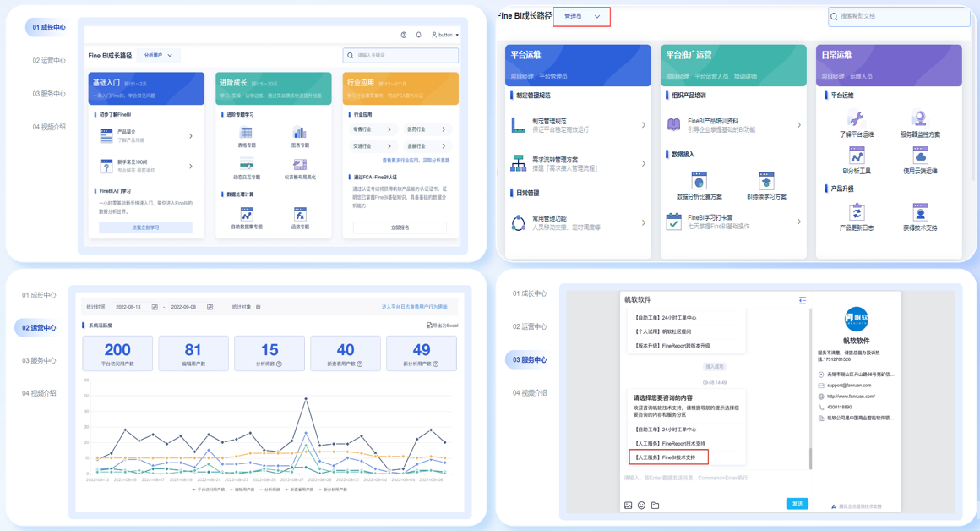The image size is (980, 531).
Task: Select 03 服务中心 tab beside the line chart
Action: 39,361
